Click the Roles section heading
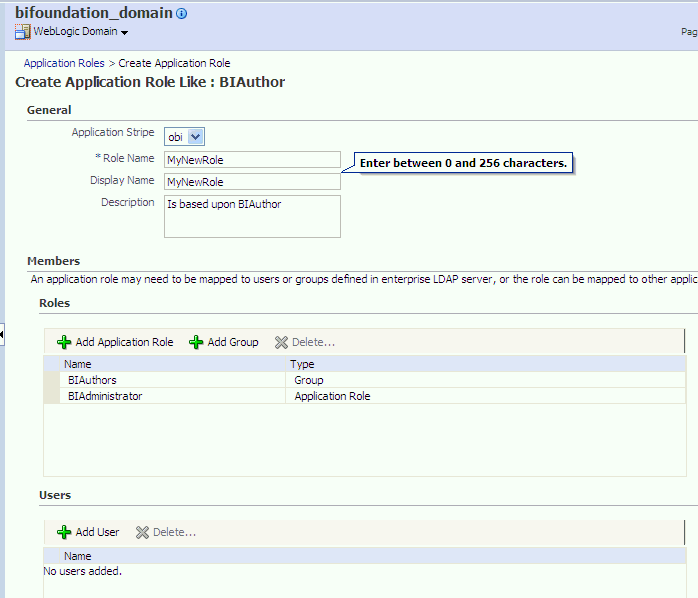698x598 pixels. click(x=54, y=303)
